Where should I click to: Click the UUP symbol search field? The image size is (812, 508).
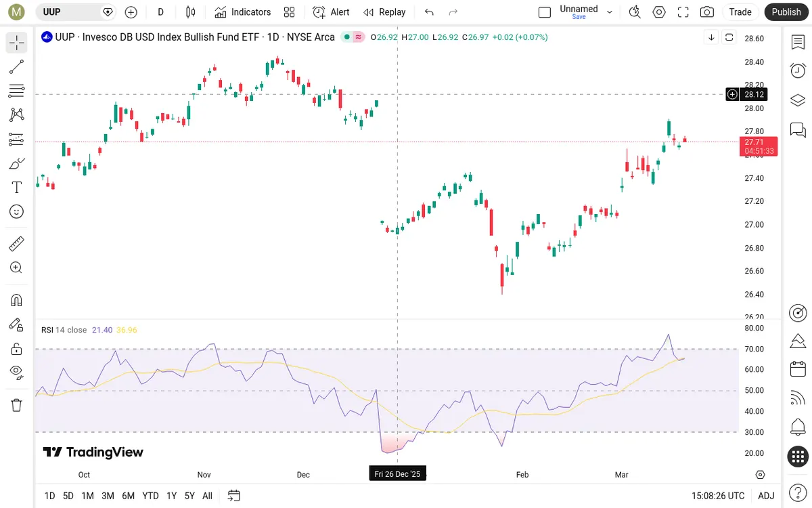pyautogui.click(x=76, y=12)
